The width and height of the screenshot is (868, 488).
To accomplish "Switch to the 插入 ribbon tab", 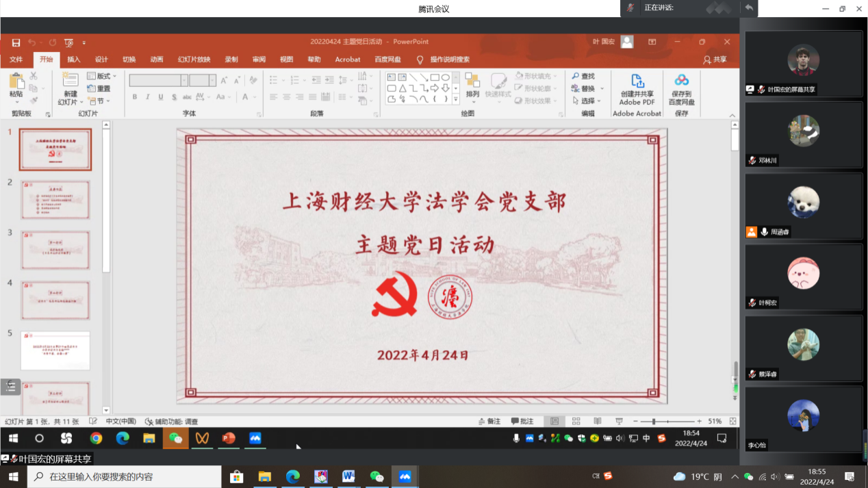I will (73, 60).
